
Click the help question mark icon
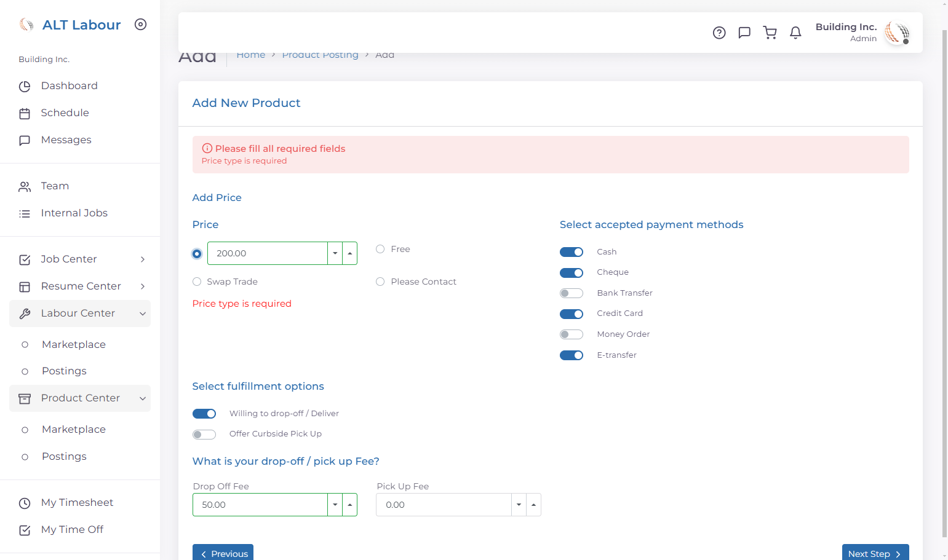719,33
